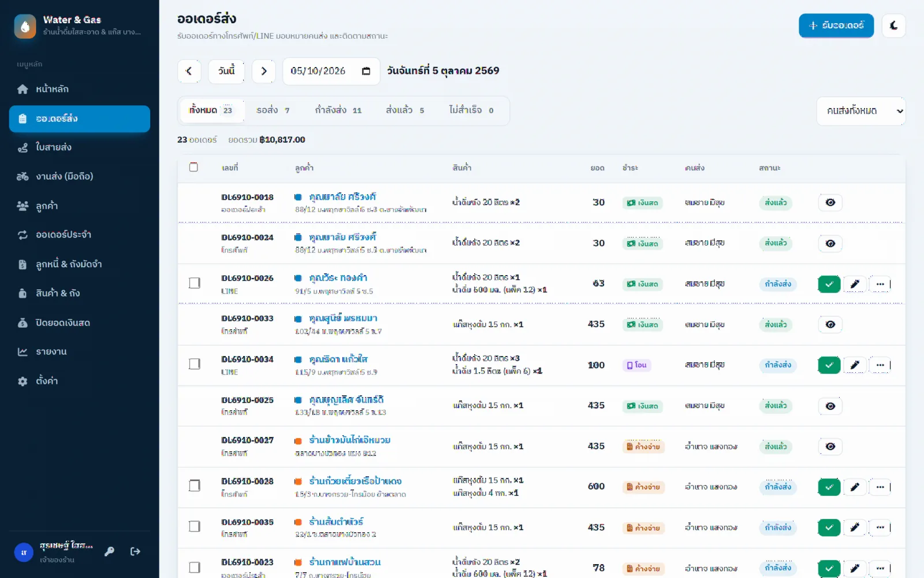Screen dimensions: 924x578
Task: Open more options for order DL6910-0034
Action: [880, 365]
